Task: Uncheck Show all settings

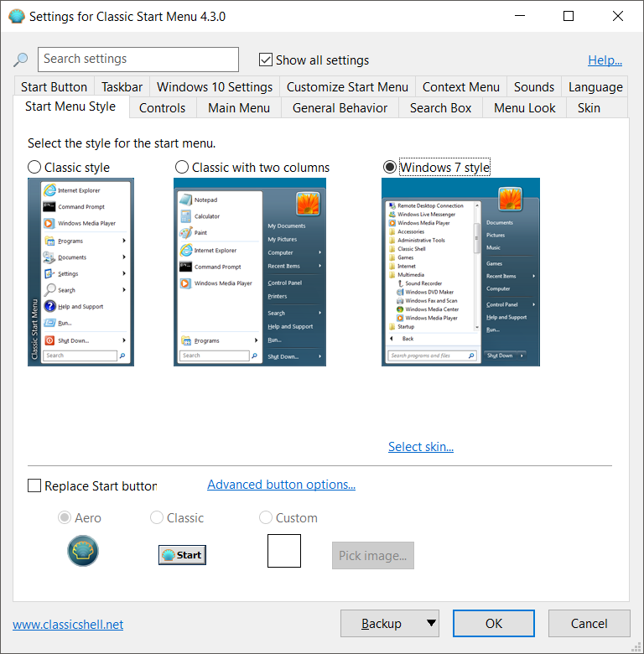Action: click(266, 60)
